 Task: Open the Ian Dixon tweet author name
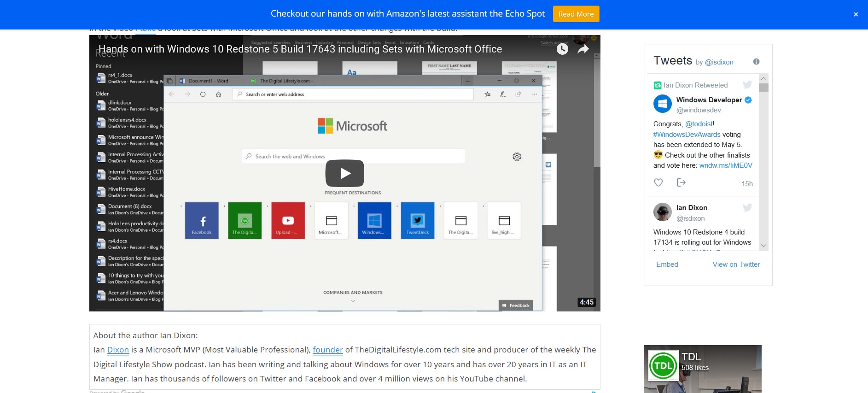pos(692,208)
